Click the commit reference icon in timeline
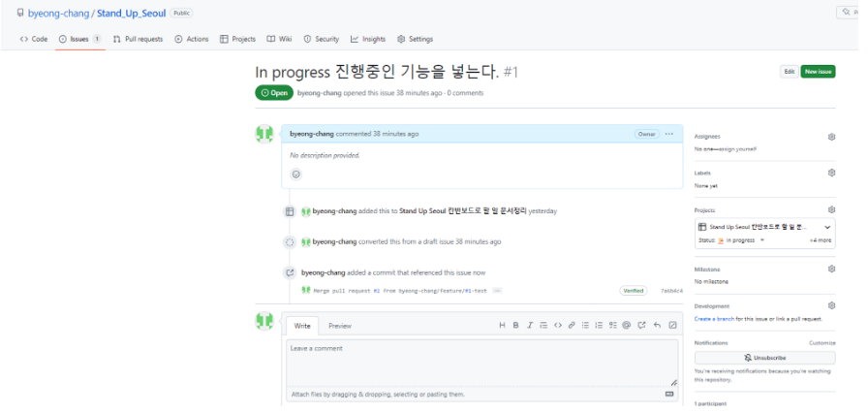This screenshot has height=413, width=868. click(x=289, y=273)
